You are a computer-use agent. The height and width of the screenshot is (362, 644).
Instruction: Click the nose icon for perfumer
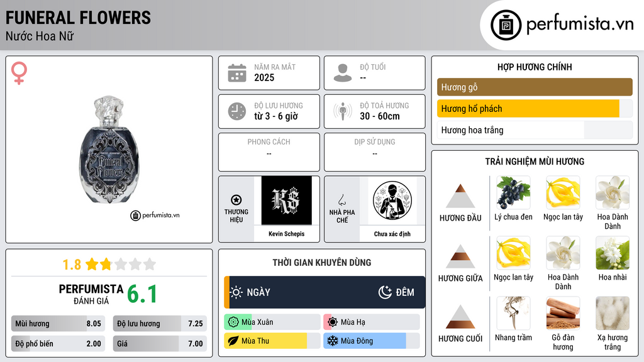tap(341, 200)
